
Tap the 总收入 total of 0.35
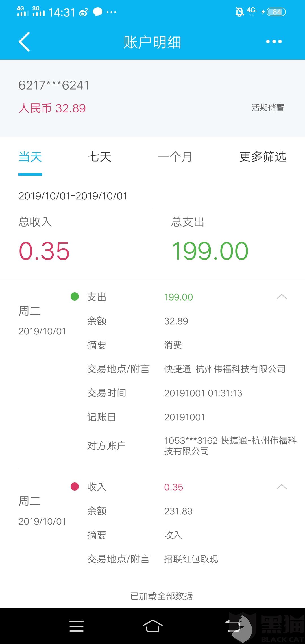coord(44,251)
